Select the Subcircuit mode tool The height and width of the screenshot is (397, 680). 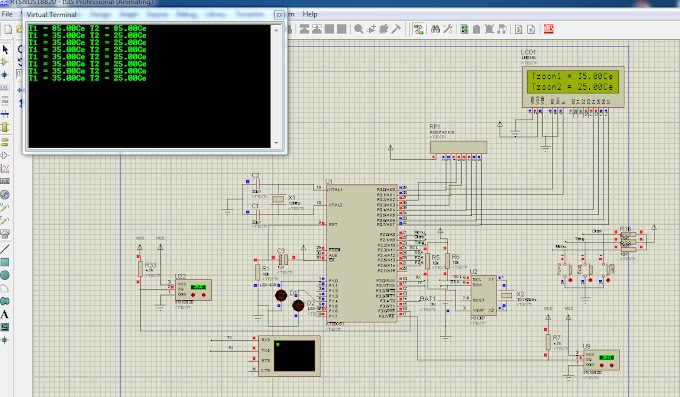coord(5,127)
